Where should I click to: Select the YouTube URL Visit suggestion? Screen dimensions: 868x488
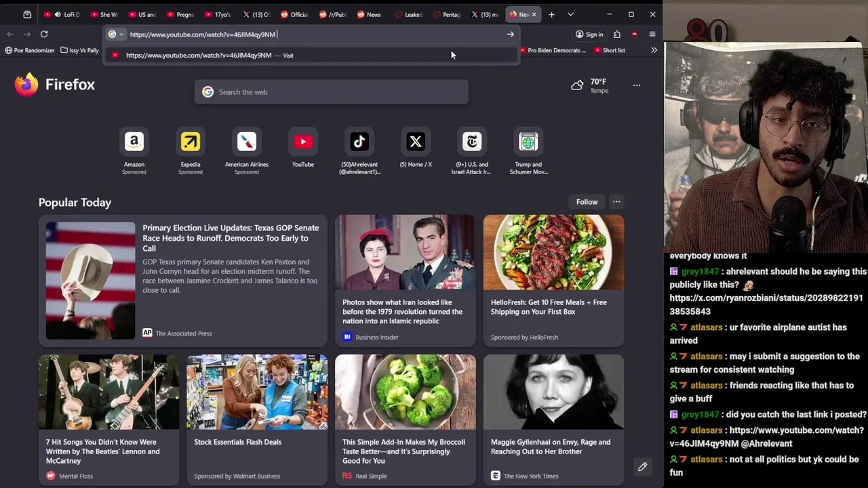tap(312, 55)
